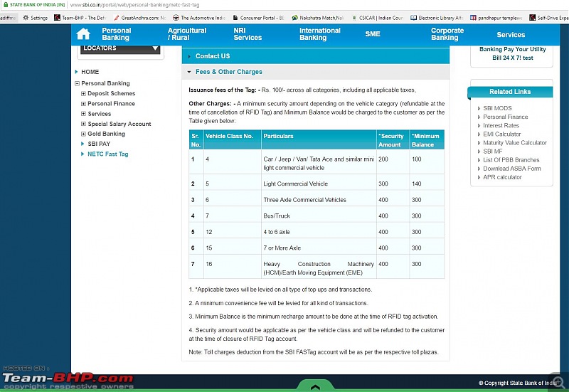The height and width of the screenshot is (392, 569).
Task: Click the Particulars column header
Action: (x=319, y=139)
